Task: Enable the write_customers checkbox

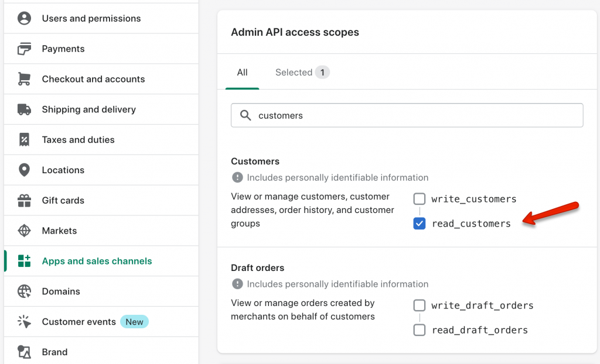Action: click(420, 199)
